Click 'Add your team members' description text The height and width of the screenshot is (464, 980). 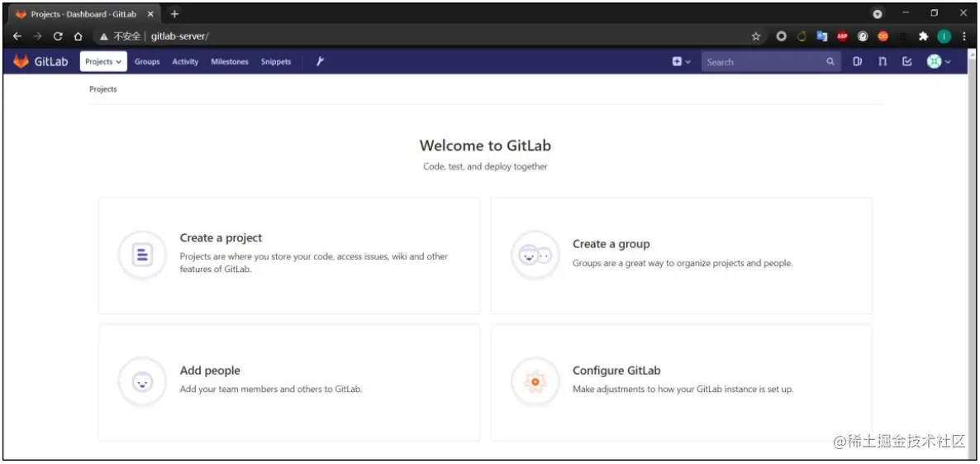click(271, 389)
